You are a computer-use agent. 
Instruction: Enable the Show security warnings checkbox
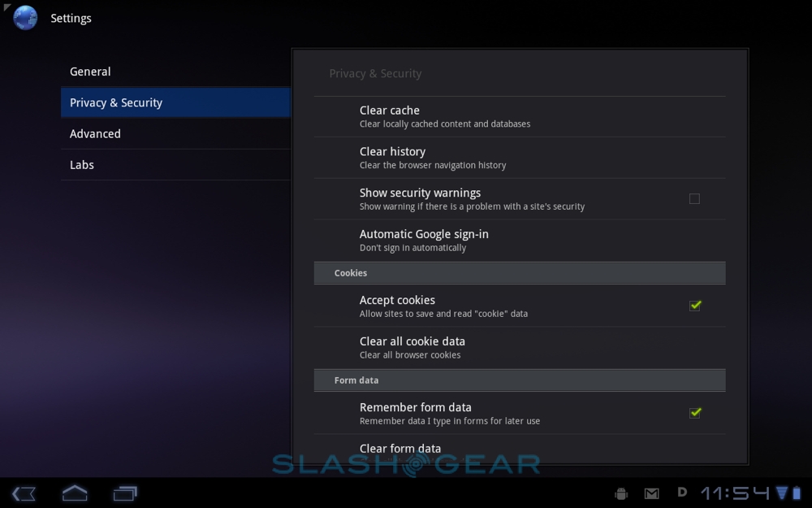point(694,198)
